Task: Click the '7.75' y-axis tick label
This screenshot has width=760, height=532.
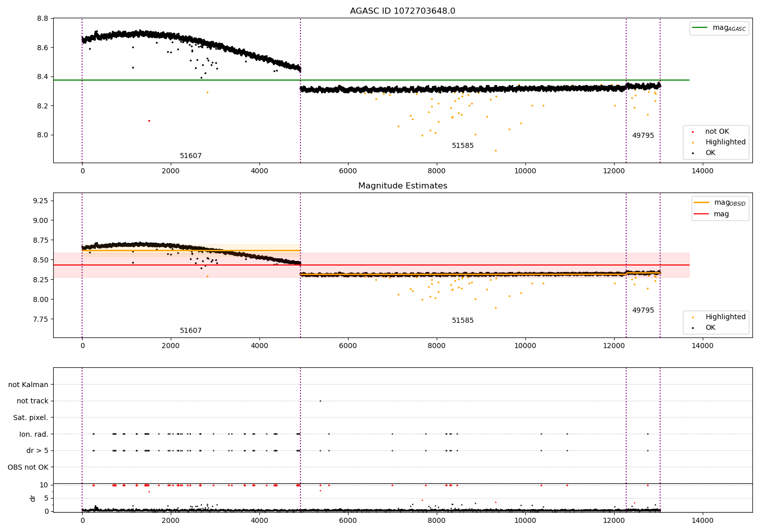Action: [41, 319]
